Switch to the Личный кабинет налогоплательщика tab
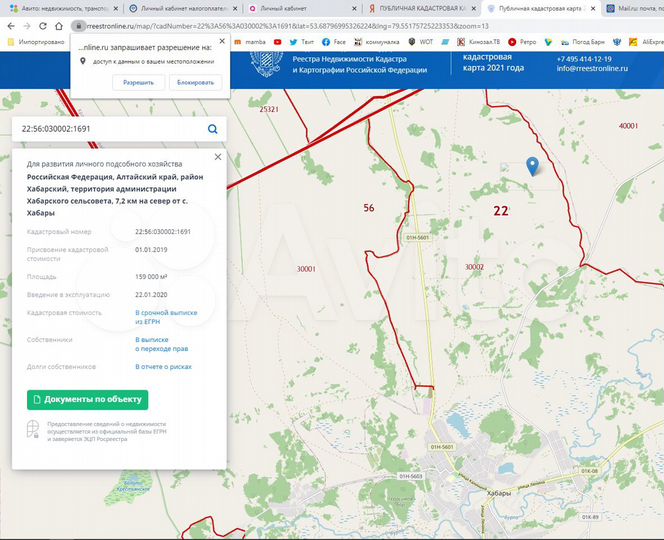 coord(184,7)
